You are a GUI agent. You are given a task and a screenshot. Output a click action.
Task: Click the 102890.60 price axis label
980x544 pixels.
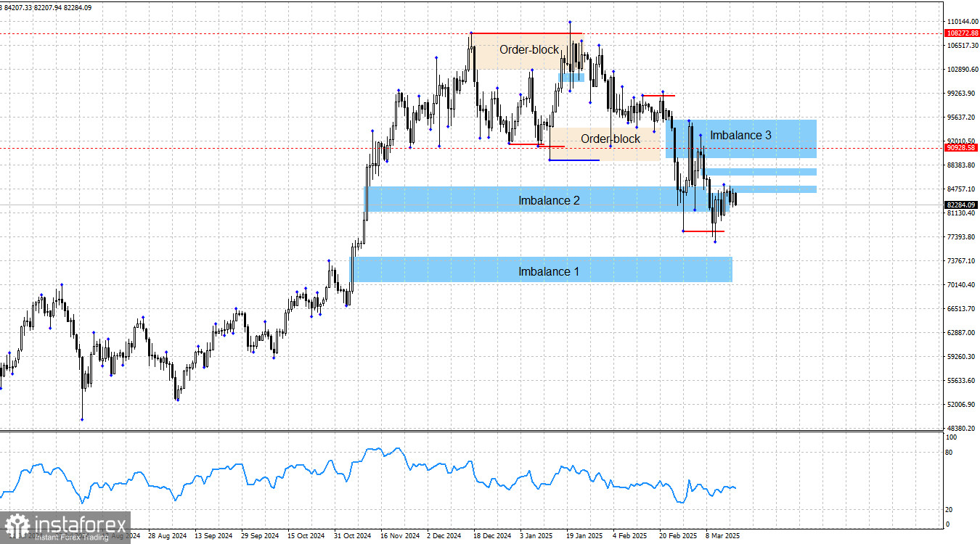[x=963, y=70]
